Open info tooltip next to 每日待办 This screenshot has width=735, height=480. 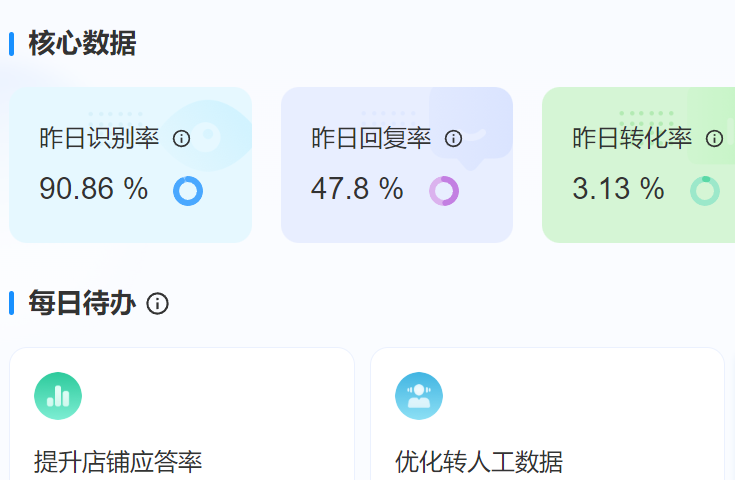[x=157, y=304]
